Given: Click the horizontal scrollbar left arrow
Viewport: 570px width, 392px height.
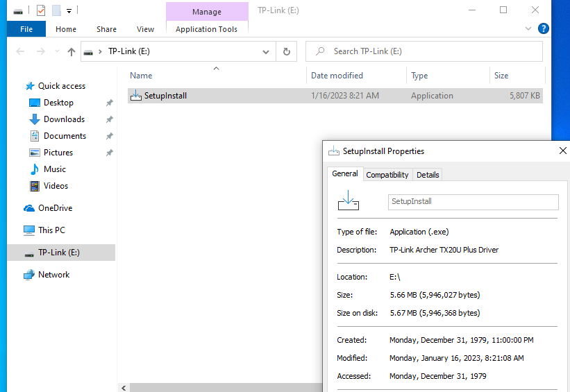Looking at the screenshot, I should pos(124,388).
